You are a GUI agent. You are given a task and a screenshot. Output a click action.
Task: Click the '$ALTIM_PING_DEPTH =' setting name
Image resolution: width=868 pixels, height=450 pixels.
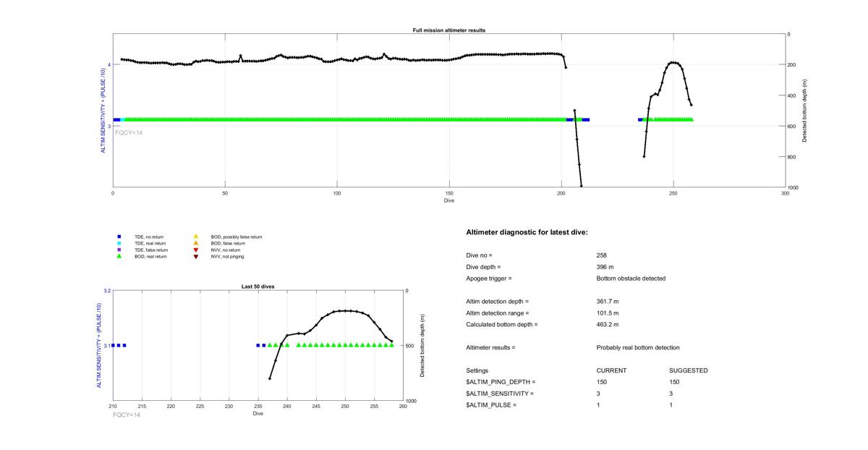coord(501,382)
